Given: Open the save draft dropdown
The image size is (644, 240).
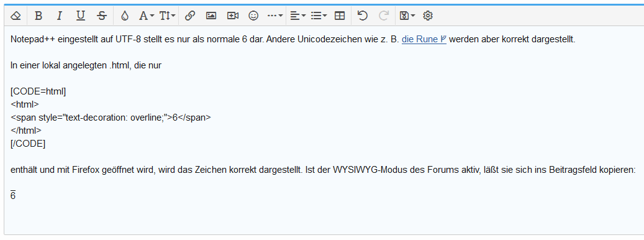Looking at the screenshot, I should [x=407, y=16].
